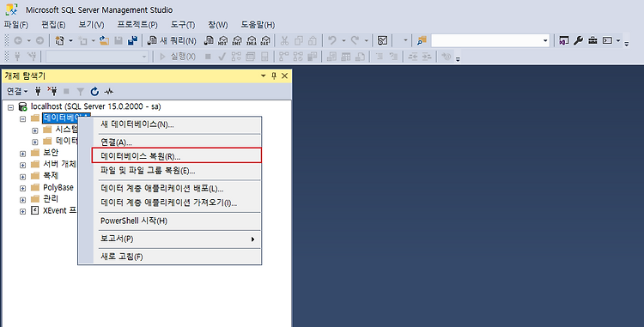Open the standard toolbar overflow options
This screenshot has width=644, height=327.
point(626,43)
